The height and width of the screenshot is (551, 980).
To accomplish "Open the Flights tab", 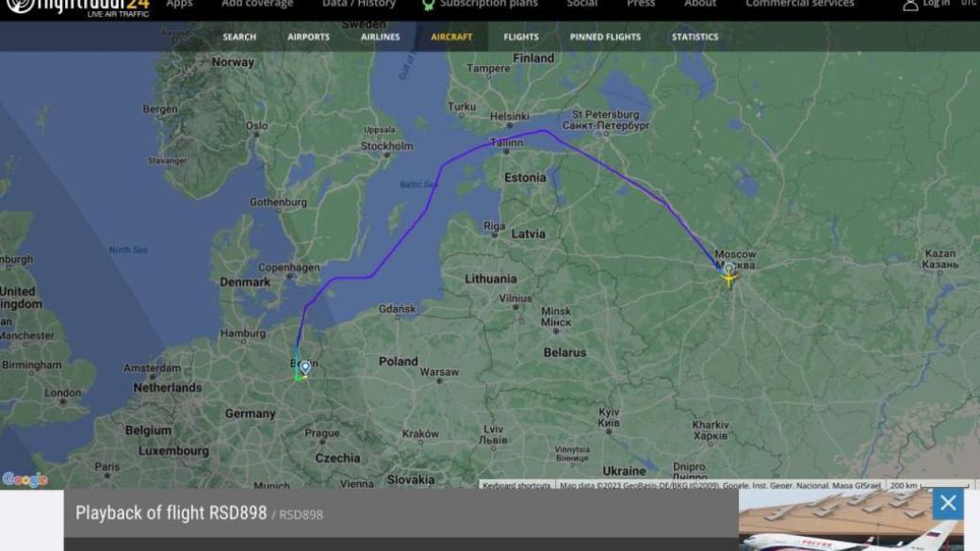I will point(520,37).
